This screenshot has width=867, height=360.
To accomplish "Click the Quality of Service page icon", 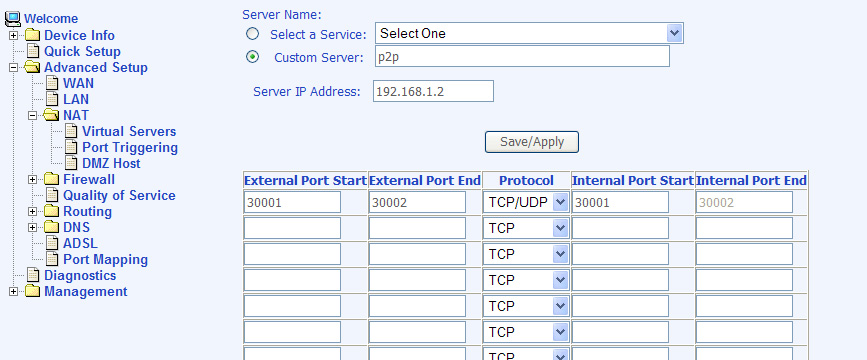I will (x=52, y=196).
